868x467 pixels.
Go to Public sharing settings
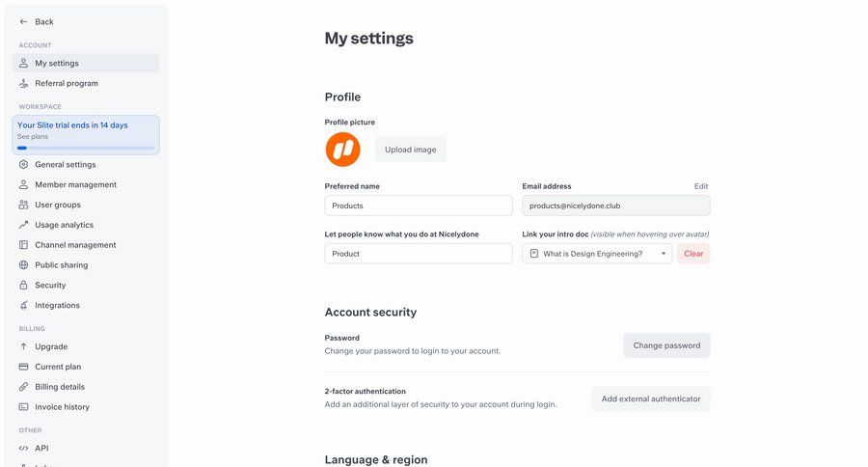(x=61, y=265)
